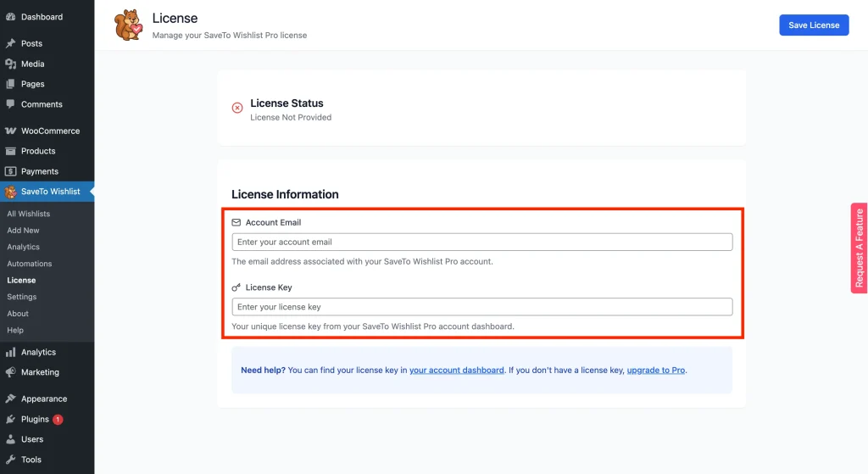This screenshot has height=474, width=868.
Task: Click the key icon beside License Key
Action: coord(236,287)
